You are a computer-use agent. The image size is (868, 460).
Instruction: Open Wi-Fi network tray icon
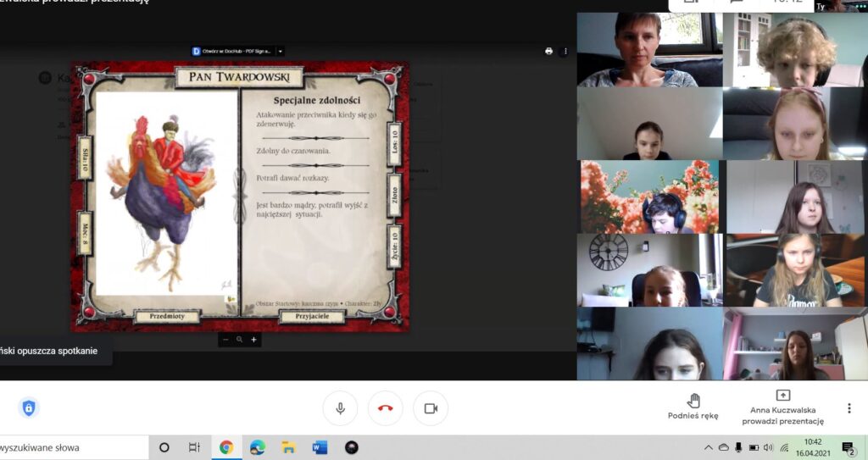coord(784,447)
